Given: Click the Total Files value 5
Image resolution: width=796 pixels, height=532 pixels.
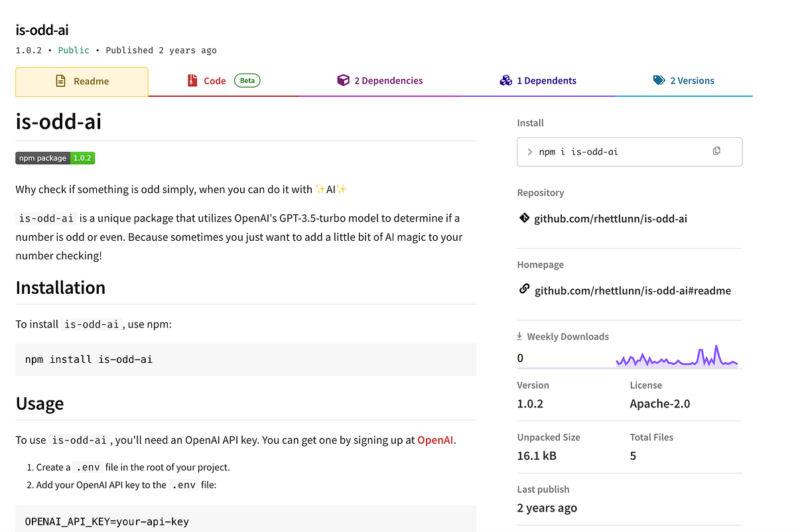Looking at the screenshot, I should tap(633, 456).
